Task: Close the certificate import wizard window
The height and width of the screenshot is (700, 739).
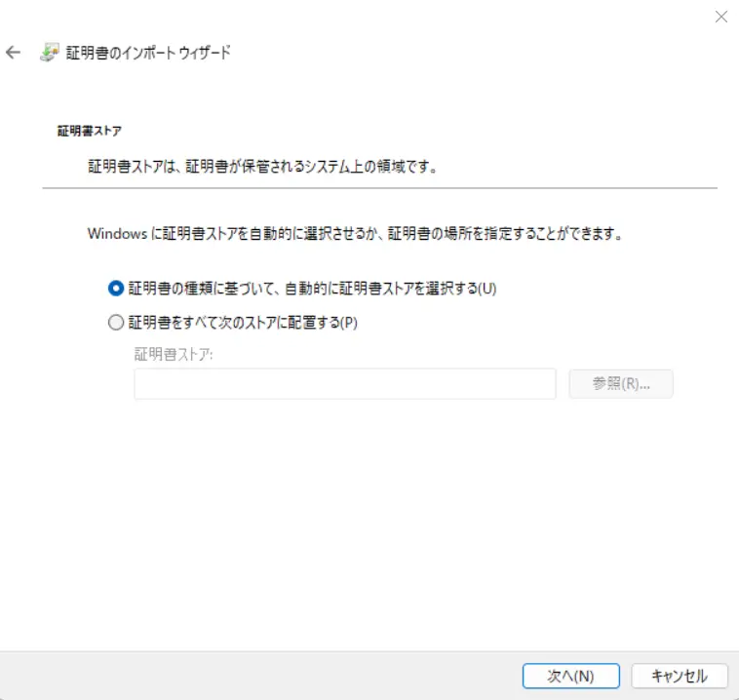Action: point(721,17)
